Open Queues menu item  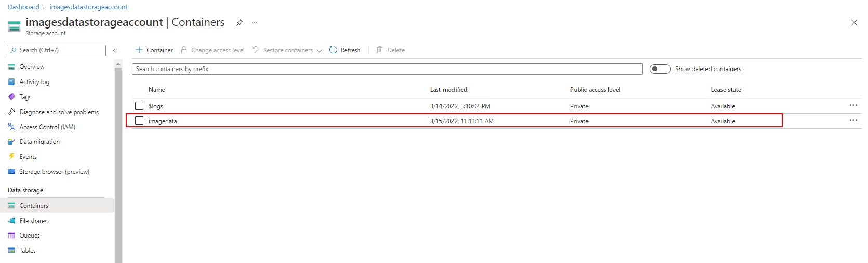(30, 236)
